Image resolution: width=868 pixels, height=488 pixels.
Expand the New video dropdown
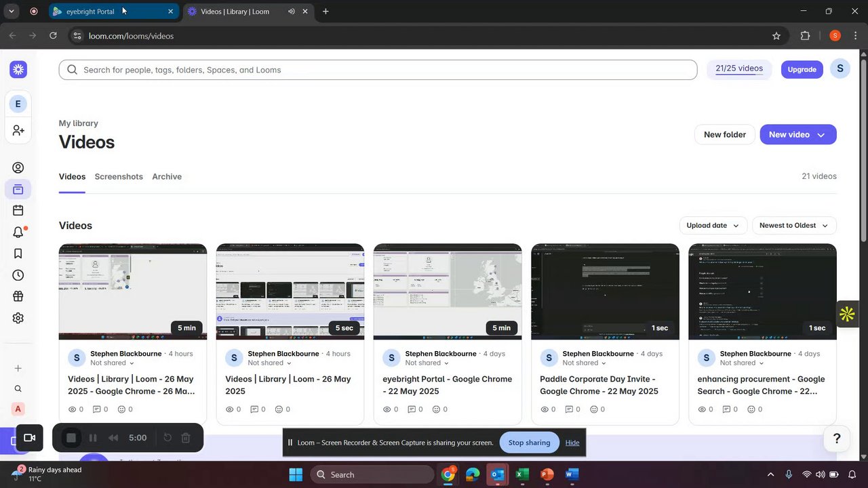(821, 135)
